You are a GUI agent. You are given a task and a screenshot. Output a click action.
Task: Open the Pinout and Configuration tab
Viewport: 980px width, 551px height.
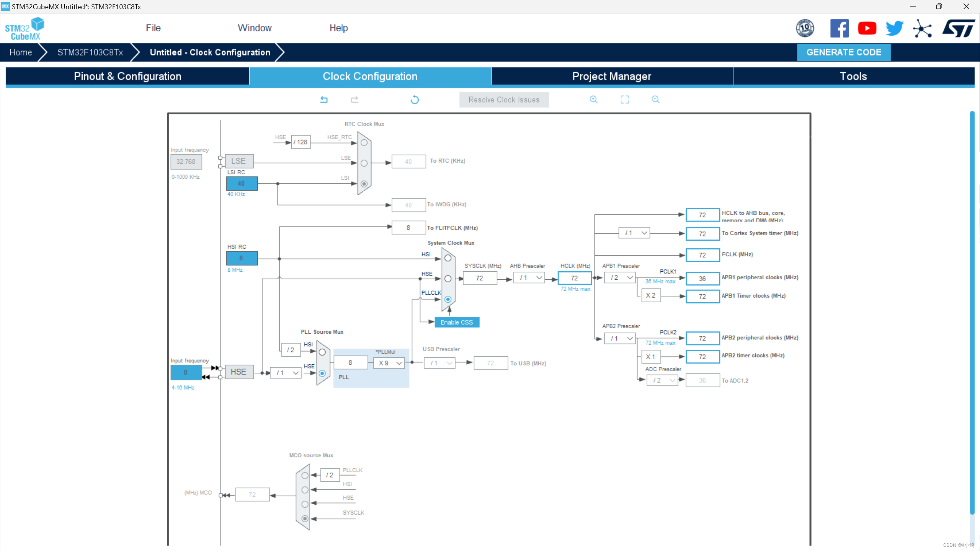coord(128,76)
